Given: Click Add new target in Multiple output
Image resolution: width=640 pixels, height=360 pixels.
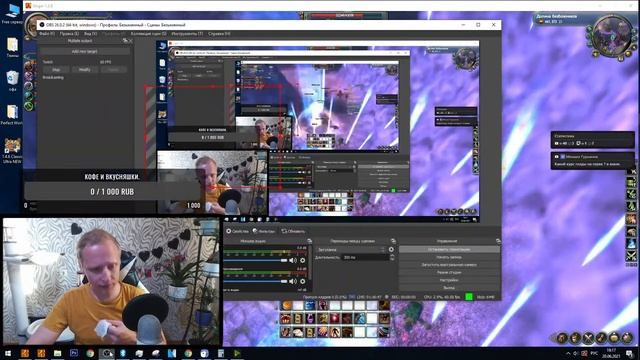Looking at the screenshot, I should (x=84, y=52).
